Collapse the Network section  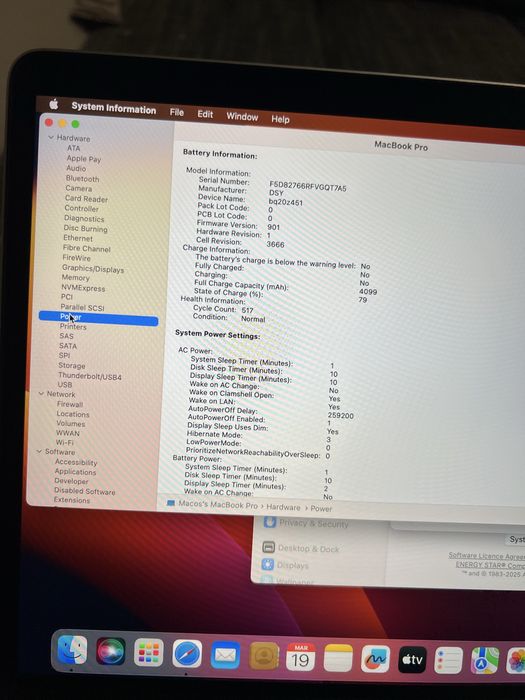tap(41, 394)
